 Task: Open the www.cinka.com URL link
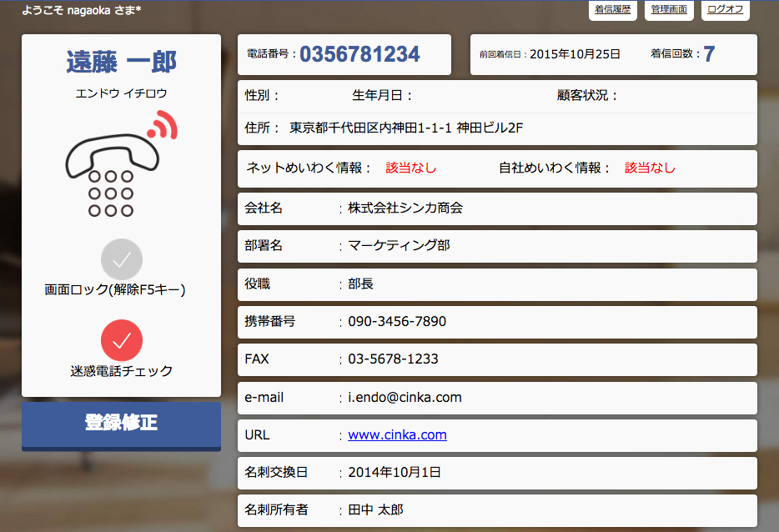pos(397,434)
